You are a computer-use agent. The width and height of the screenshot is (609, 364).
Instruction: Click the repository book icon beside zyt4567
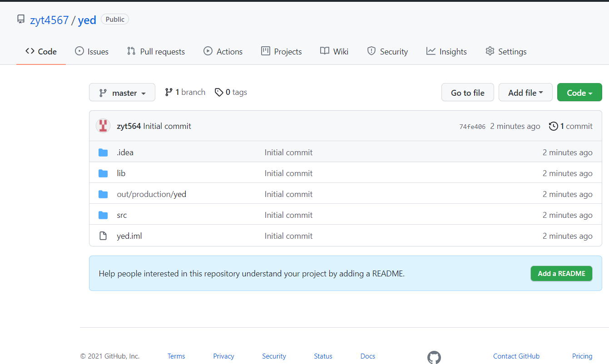click(x=21, y=19)
